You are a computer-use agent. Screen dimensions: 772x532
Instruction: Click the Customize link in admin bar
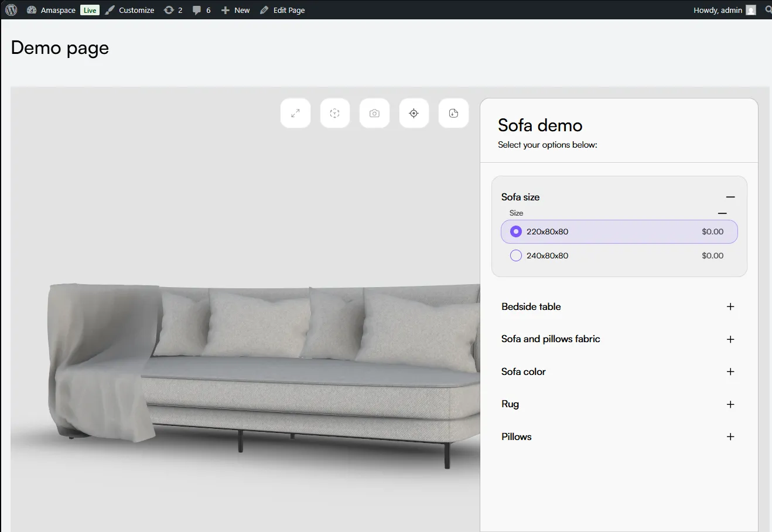pyautogui.click(x=130, y=10)
